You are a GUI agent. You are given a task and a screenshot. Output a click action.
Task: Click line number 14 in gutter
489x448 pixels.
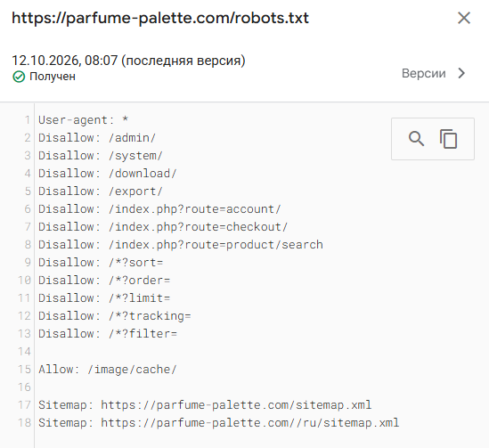(x=24, y=352)
